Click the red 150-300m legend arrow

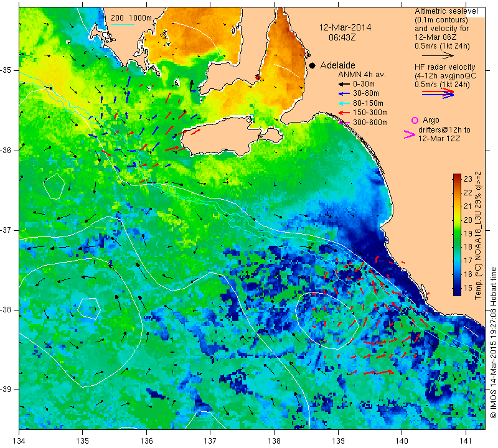(344, 113)
